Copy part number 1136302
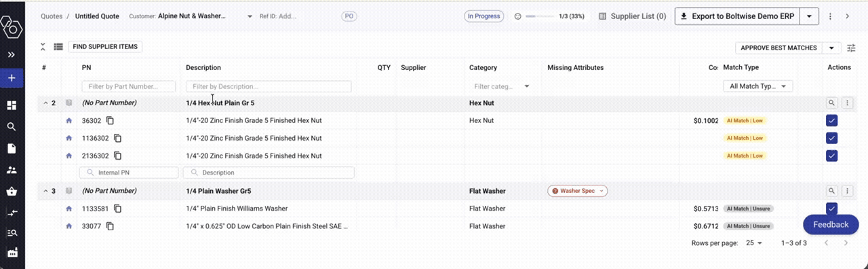Viewport: 868px width, 269px height. click(x=117, y=138)
